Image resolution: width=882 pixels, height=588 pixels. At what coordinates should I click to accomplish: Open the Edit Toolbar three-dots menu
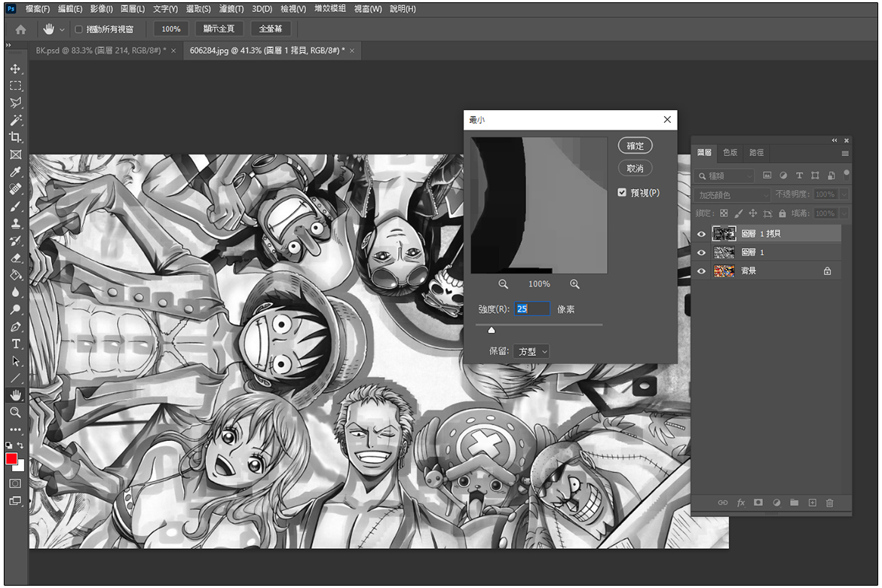pos(15,430)
